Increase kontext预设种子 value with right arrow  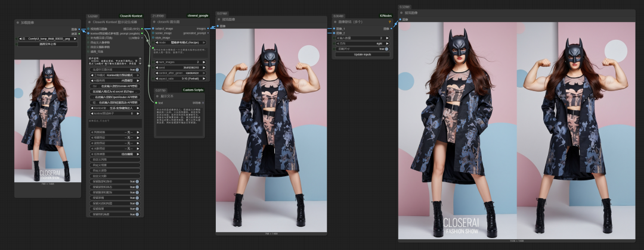tap(138, 114)
